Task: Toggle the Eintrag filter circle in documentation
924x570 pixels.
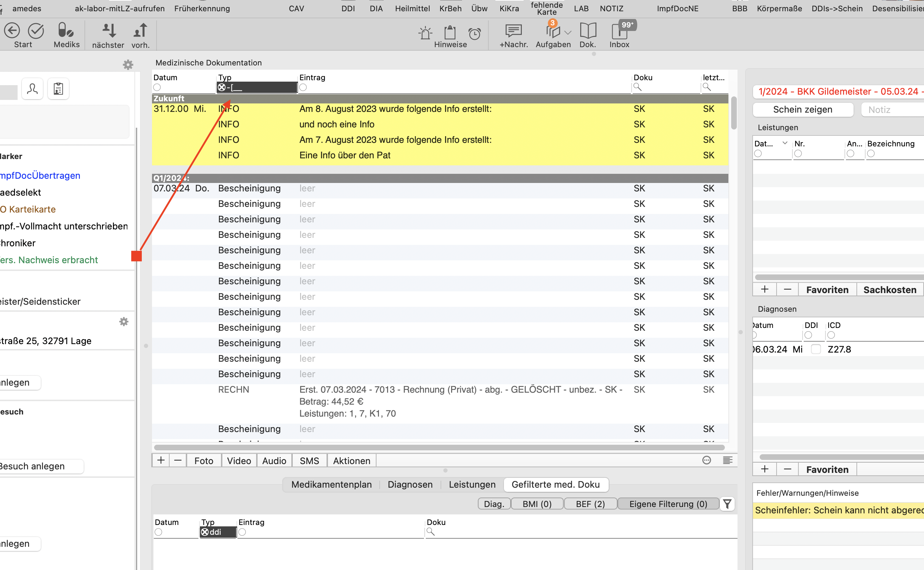Action: click(303, 88)
